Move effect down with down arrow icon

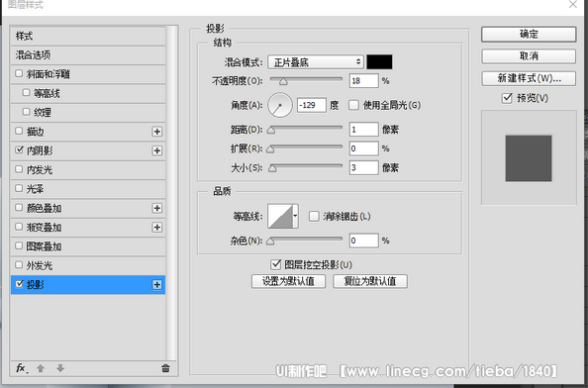coord(60,368)
